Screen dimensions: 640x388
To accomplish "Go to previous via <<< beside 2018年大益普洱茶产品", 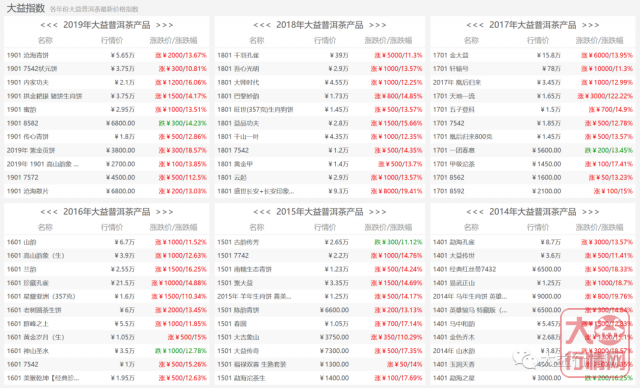I will click(x=262, y=25).
